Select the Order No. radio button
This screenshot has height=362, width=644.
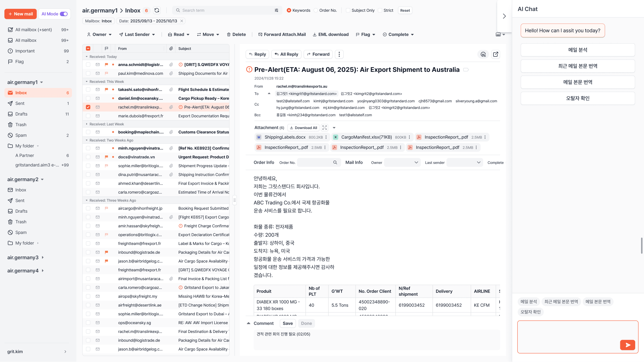316,10
